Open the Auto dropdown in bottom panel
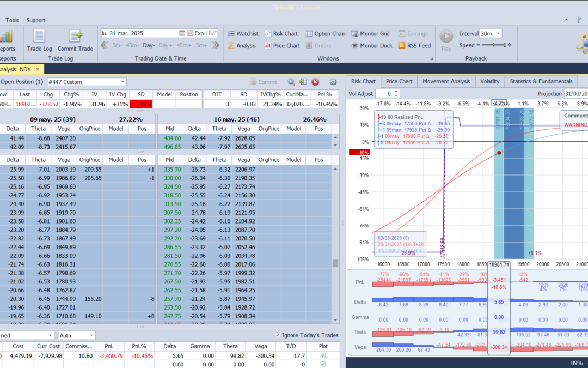Screen dimensions: 588x368 pyautogui.click(x=91, y=335)
